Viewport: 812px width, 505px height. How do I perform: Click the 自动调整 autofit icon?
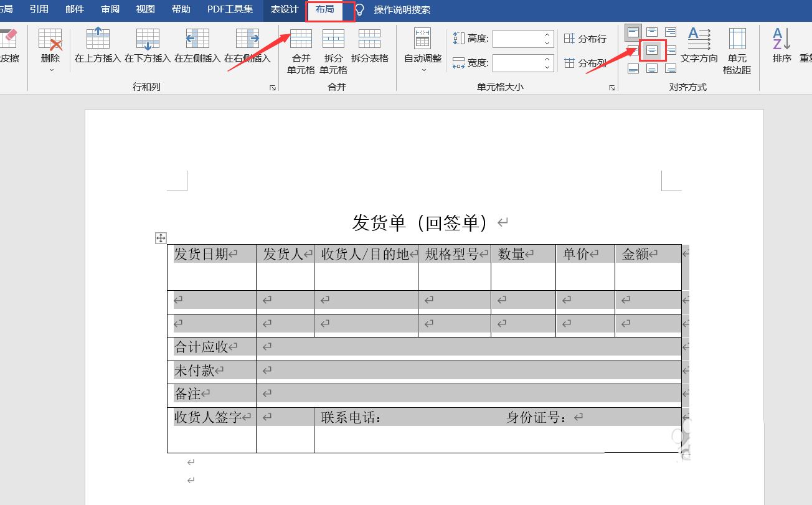[423, 39]
